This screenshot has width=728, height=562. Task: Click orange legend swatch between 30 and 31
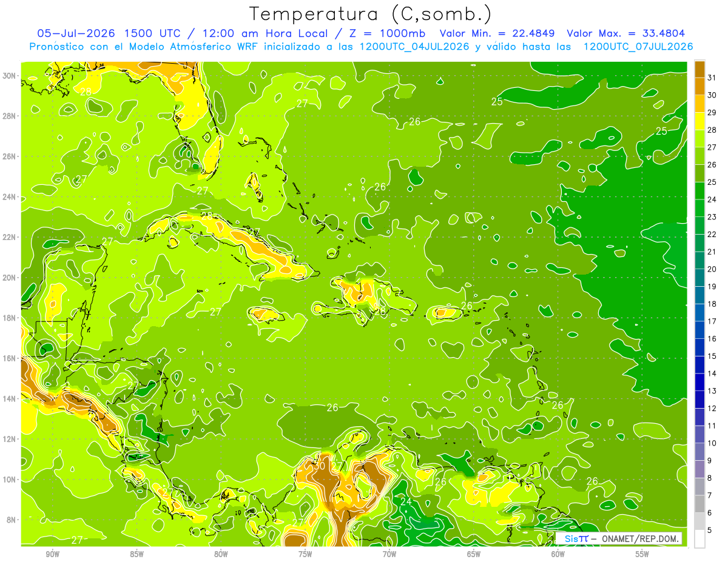[699, 86]
